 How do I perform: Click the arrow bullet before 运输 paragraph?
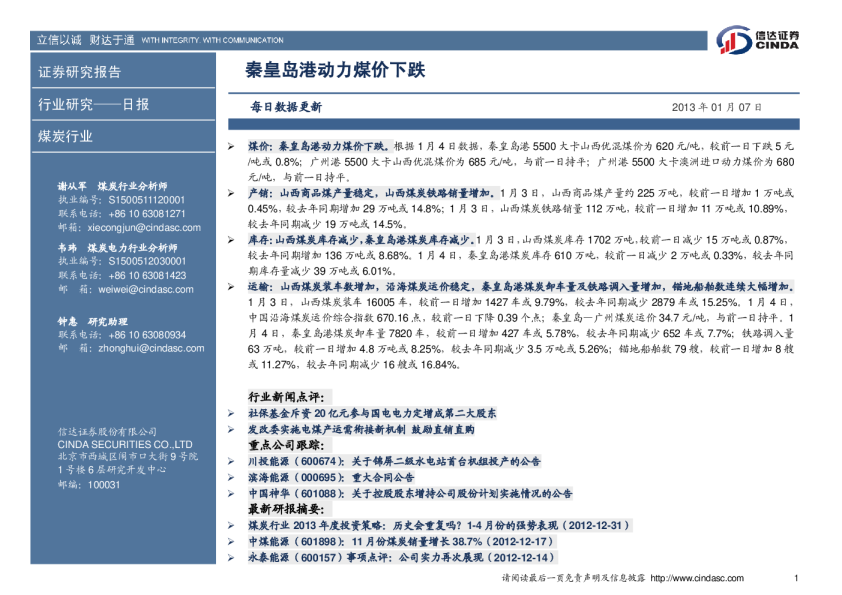point(231,286)
